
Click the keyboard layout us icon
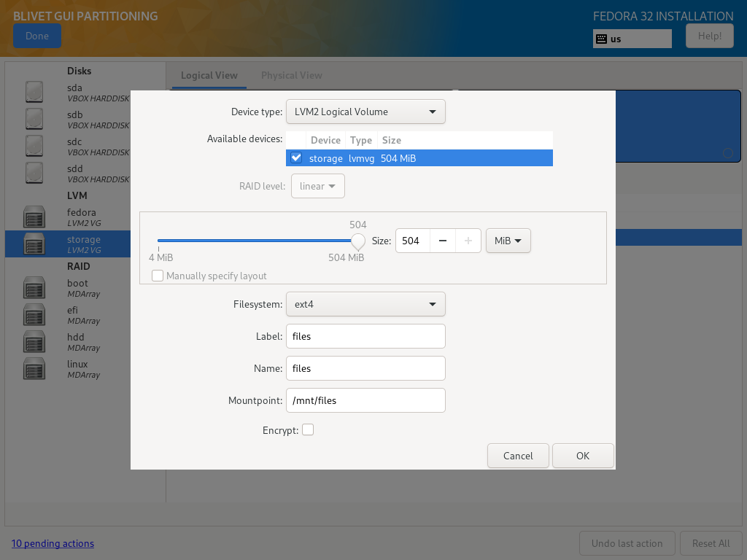601,39
